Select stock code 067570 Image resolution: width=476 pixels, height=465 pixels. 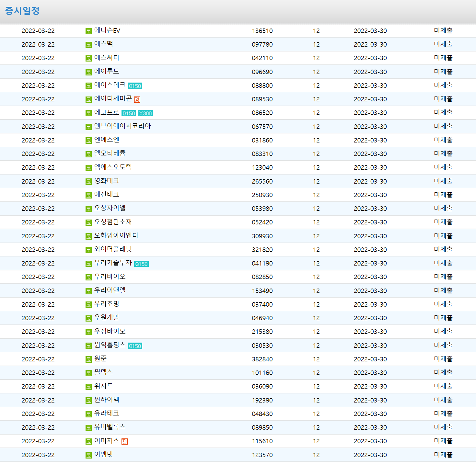coord(262,127)
